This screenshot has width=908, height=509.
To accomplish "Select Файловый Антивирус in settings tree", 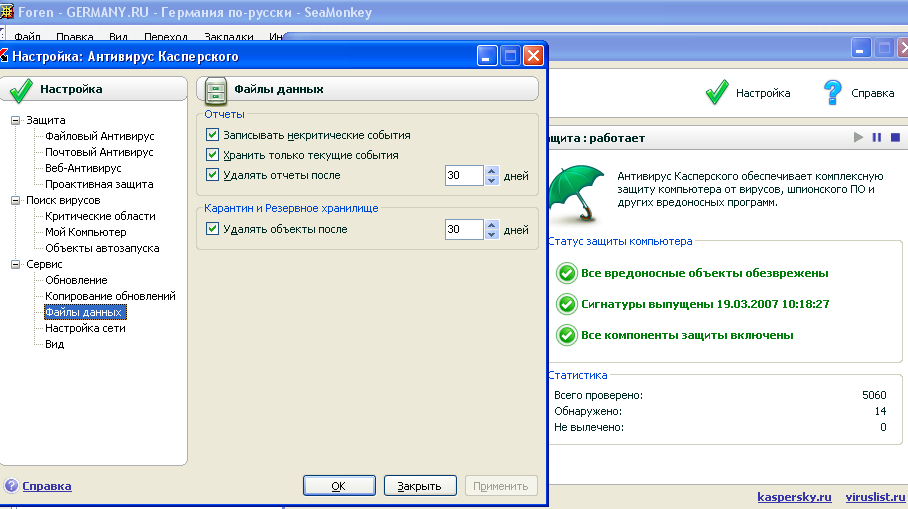I will click(100, 136).
